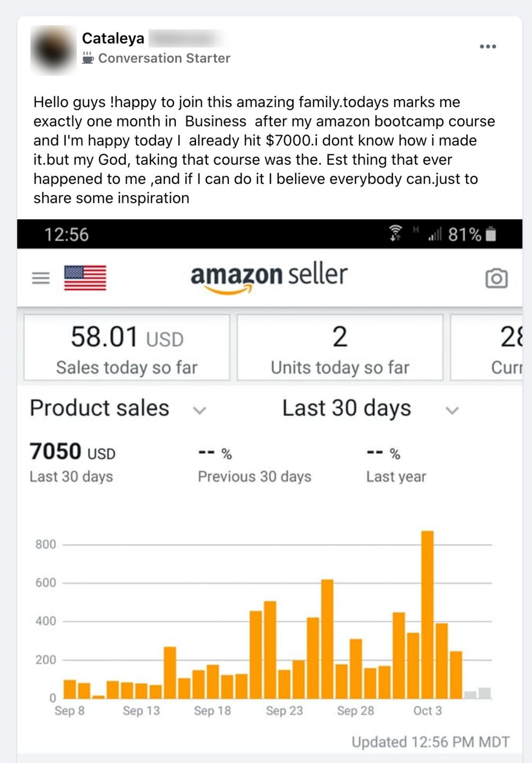Tap the Wi-Fi status icon
Viewport: 532px width, 763px height.
click(x=395, y=234)
